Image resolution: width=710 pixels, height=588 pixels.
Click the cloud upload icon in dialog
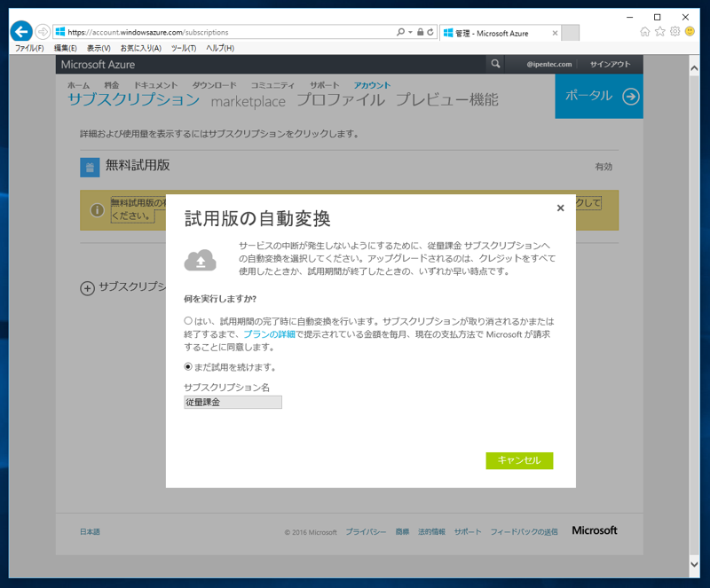click(201, 260)
